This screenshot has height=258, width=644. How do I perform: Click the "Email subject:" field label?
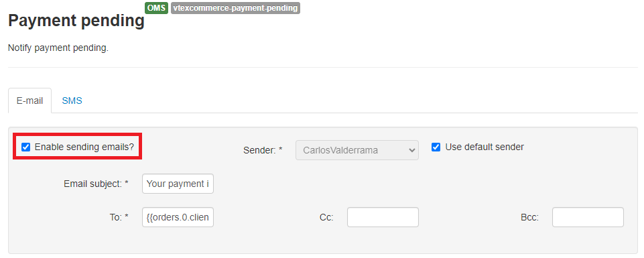pyautogui.click(x=96, y=184)
